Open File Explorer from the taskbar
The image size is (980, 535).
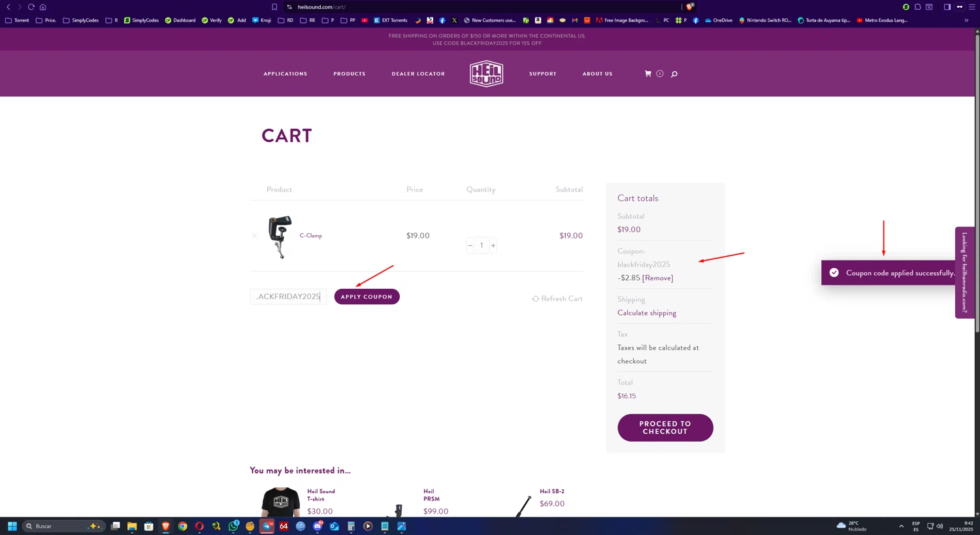coord(132,527)
